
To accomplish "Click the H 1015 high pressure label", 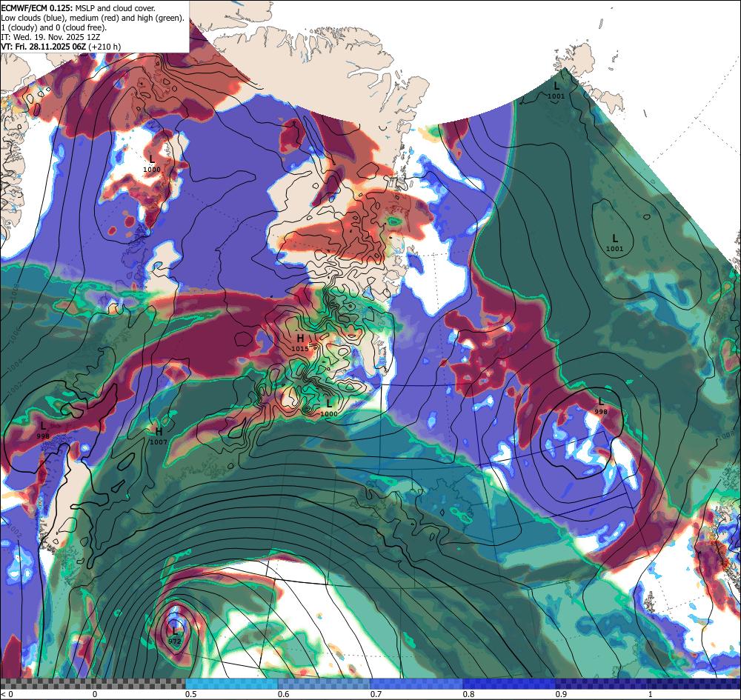I will tap(300, 342).
